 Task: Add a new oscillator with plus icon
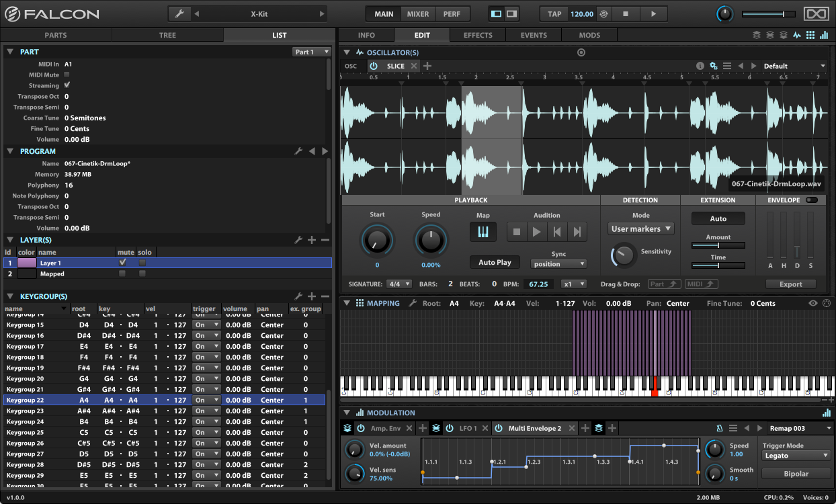427,66
